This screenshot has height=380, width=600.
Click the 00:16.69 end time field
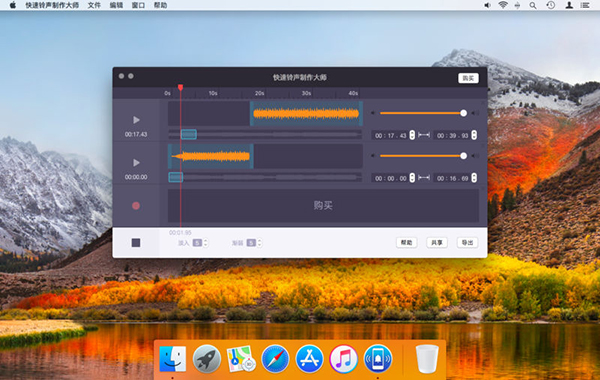[x=452, y=178]
